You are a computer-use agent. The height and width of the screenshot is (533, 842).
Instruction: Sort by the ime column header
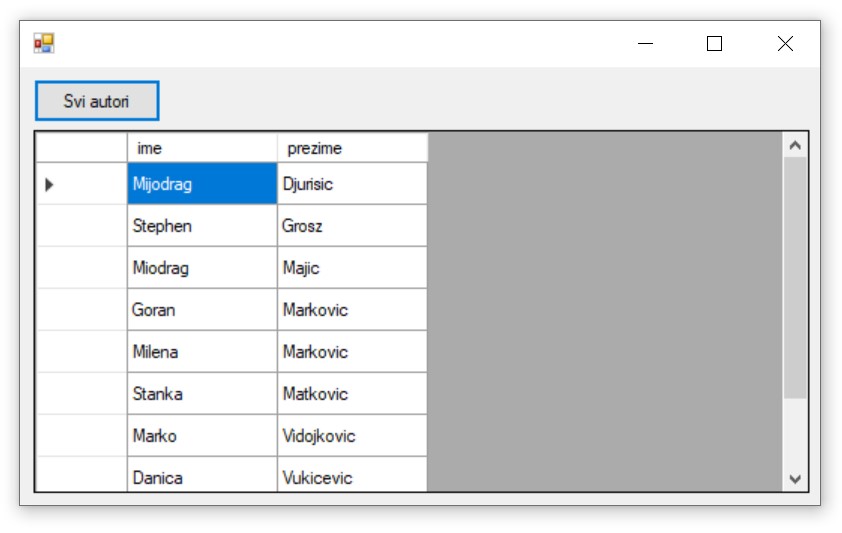coord(202,148)
